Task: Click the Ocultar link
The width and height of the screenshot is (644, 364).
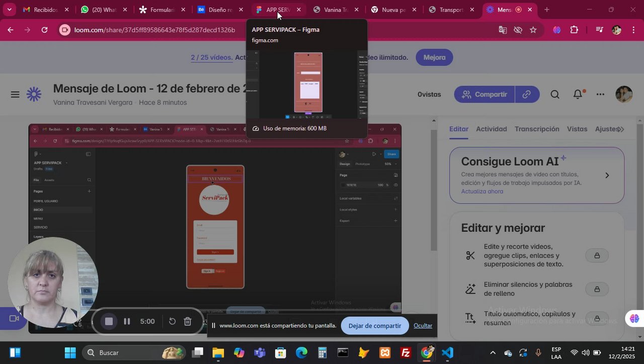Action: click(423, 326)
